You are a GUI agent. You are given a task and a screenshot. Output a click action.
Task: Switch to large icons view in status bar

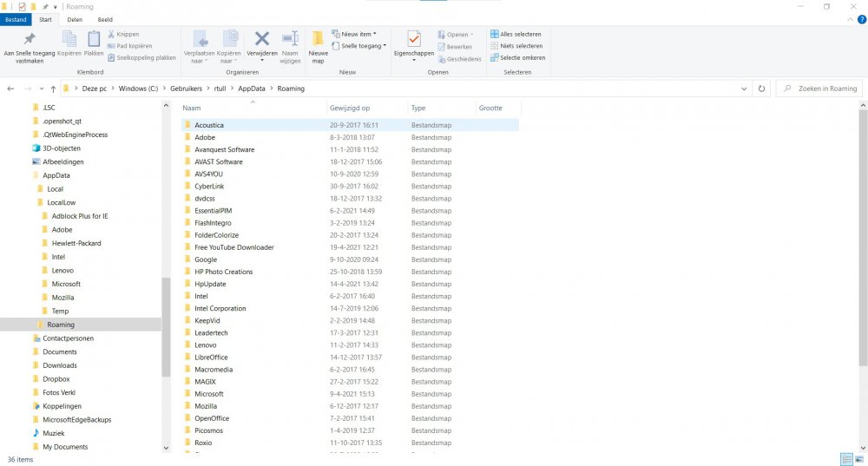(x=858, y=459)
